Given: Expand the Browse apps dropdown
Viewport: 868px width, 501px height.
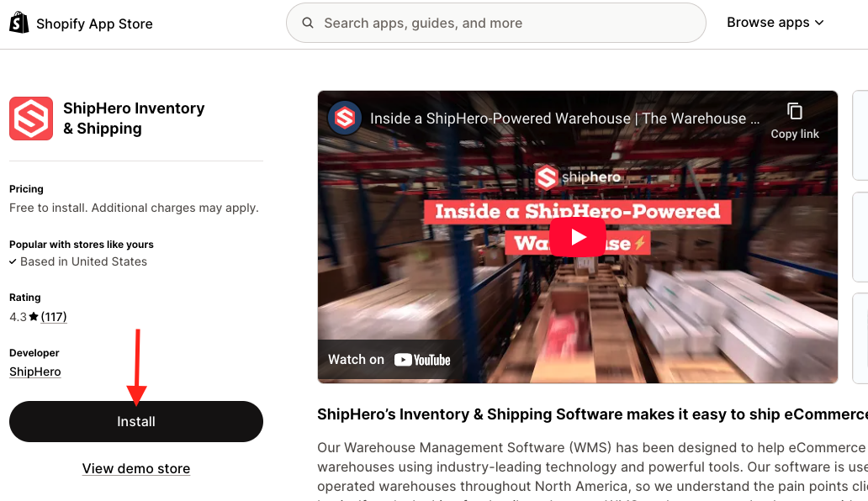Looking at the screenshot, I should click(775, 23).
